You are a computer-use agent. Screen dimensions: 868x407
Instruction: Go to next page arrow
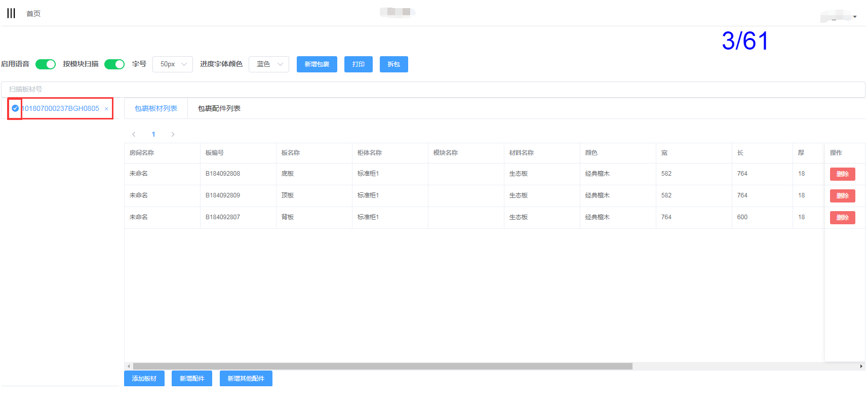[173, 135]
